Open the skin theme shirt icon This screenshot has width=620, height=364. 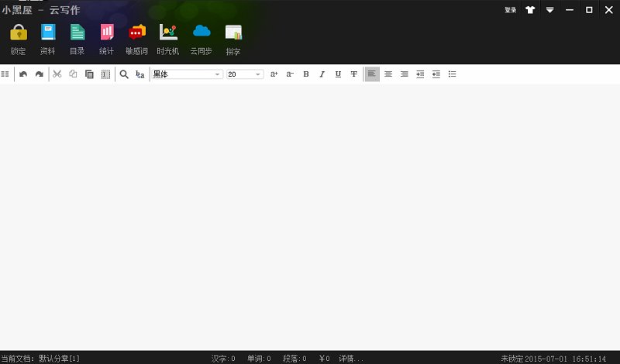530,10
